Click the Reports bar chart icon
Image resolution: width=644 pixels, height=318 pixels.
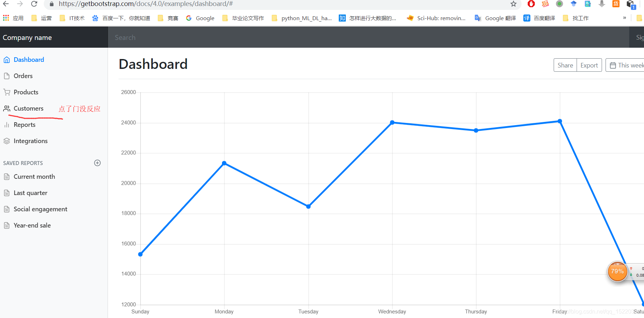click(x=7, y=125)
